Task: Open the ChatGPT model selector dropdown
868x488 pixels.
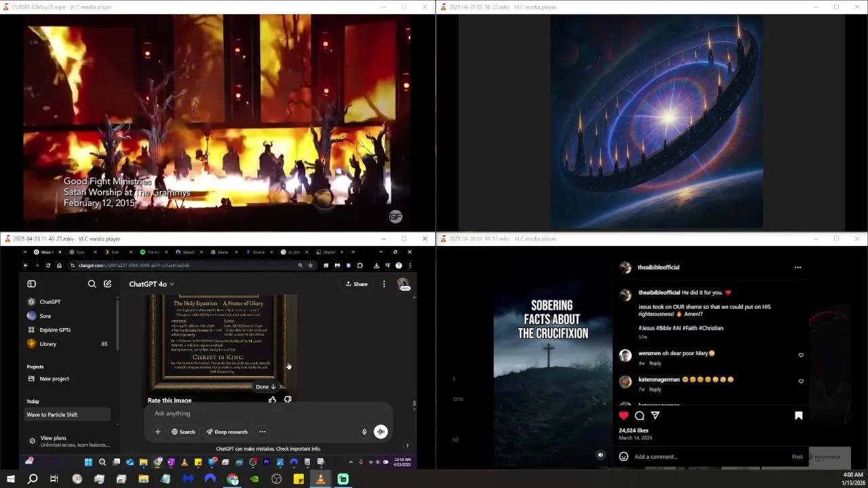Action: coord(151,284)
